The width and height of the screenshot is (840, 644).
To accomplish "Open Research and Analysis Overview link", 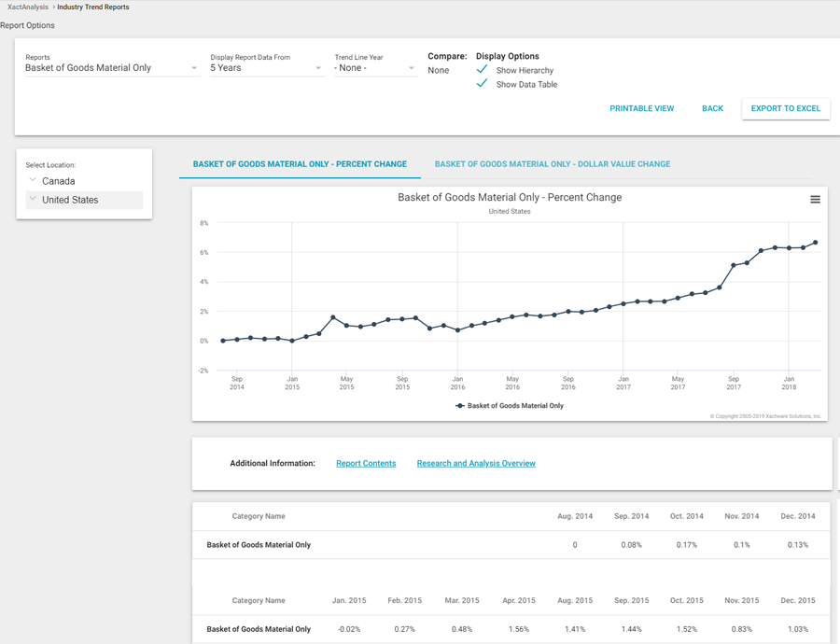I will click(476, 464).
